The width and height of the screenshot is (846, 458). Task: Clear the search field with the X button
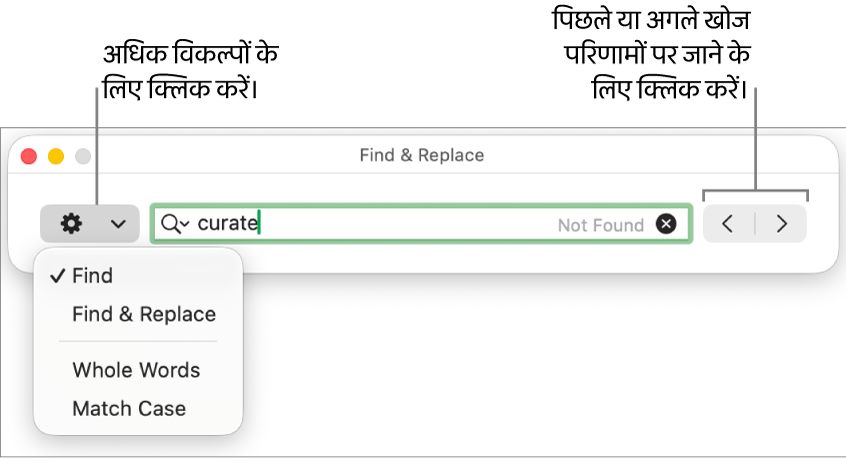click(x=666, y=224)
